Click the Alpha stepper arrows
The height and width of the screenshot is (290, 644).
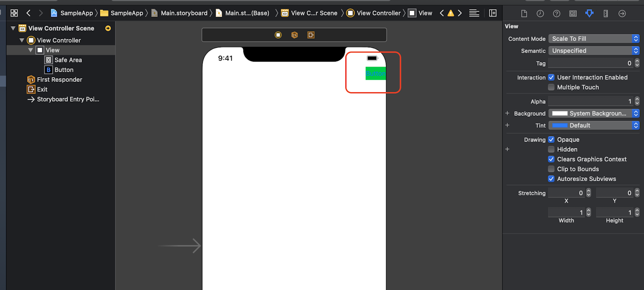(637, 101)
